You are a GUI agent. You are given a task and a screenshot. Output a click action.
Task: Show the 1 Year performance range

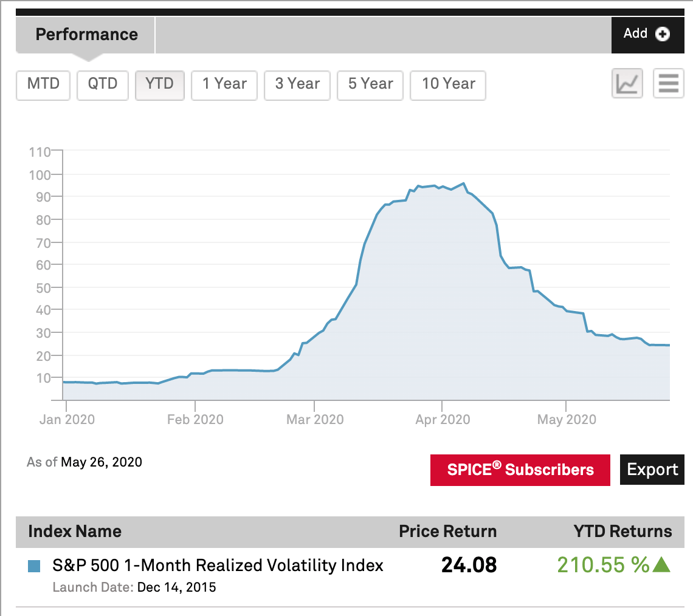[224, 85]
